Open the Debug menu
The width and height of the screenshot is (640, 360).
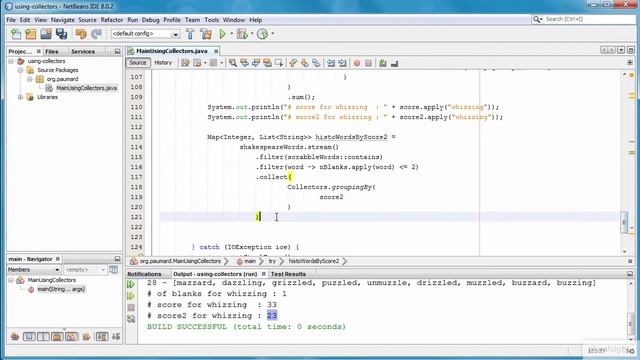151,20
